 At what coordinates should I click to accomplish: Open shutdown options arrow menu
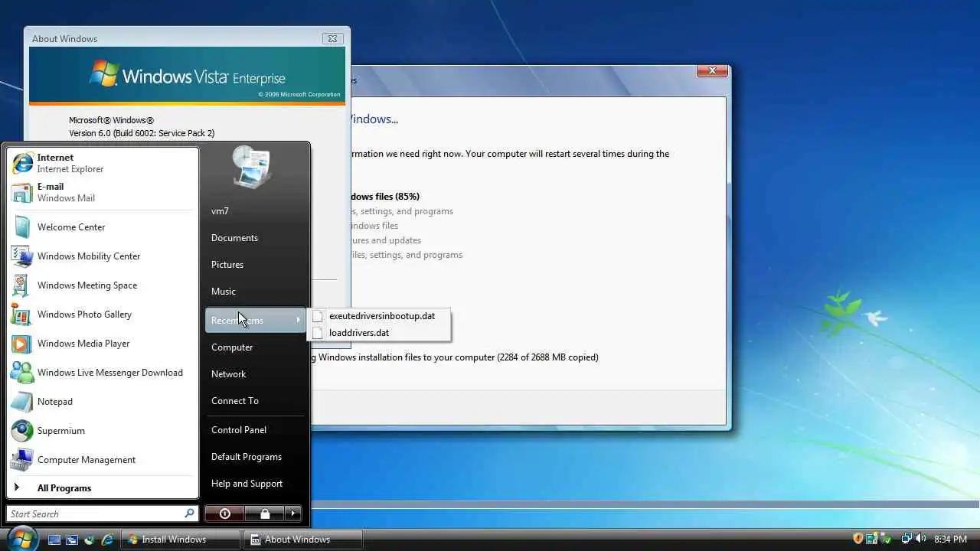[293, 514]
